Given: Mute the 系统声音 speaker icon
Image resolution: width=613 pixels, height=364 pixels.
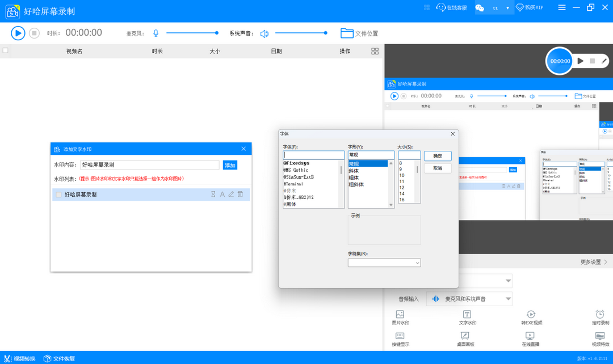Looking at the screenshot, I should pos(264,33).
